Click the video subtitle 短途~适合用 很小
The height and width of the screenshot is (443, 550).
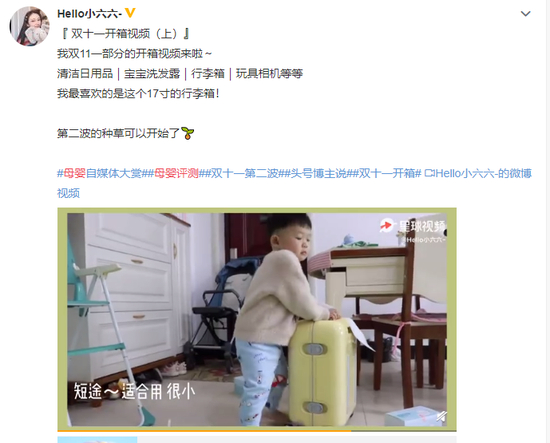134,391
